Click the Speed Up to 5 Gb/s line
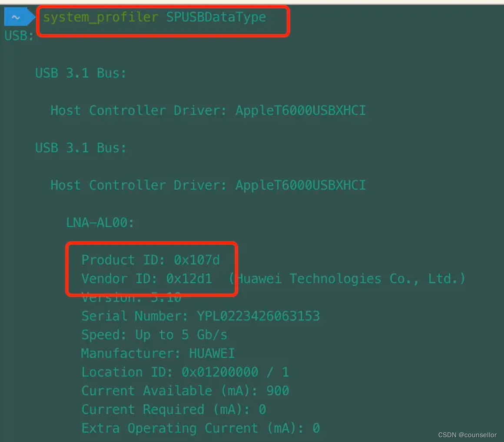 [154, 335]
